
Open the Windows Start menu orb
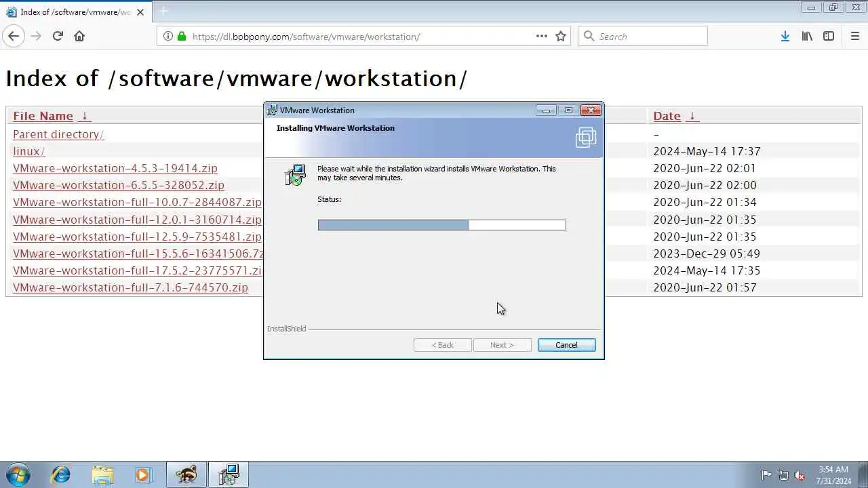point(18,474)
